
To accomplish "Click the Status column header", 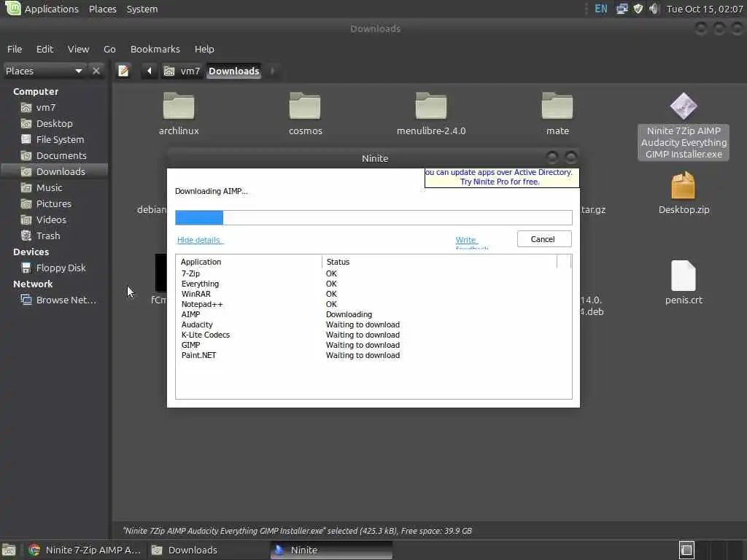I will coord(439,262).
